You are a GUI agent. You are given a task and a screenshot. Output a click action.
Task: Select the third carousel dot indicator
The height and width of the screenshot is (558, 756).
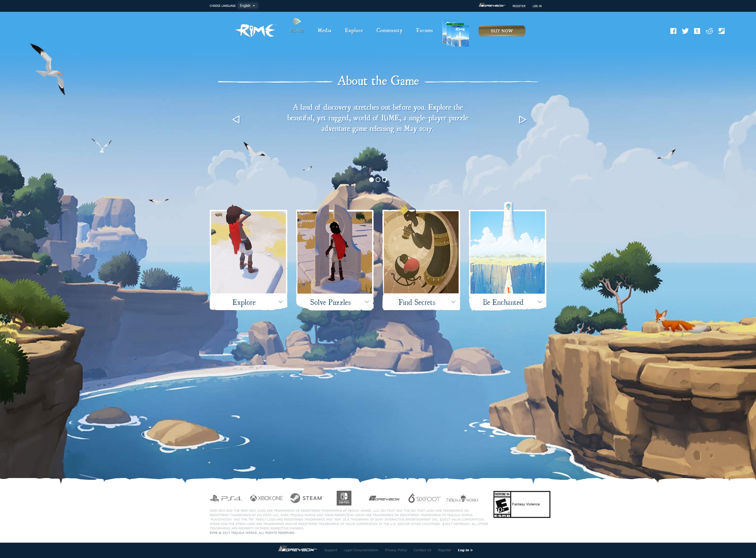(x=384, y=180)
